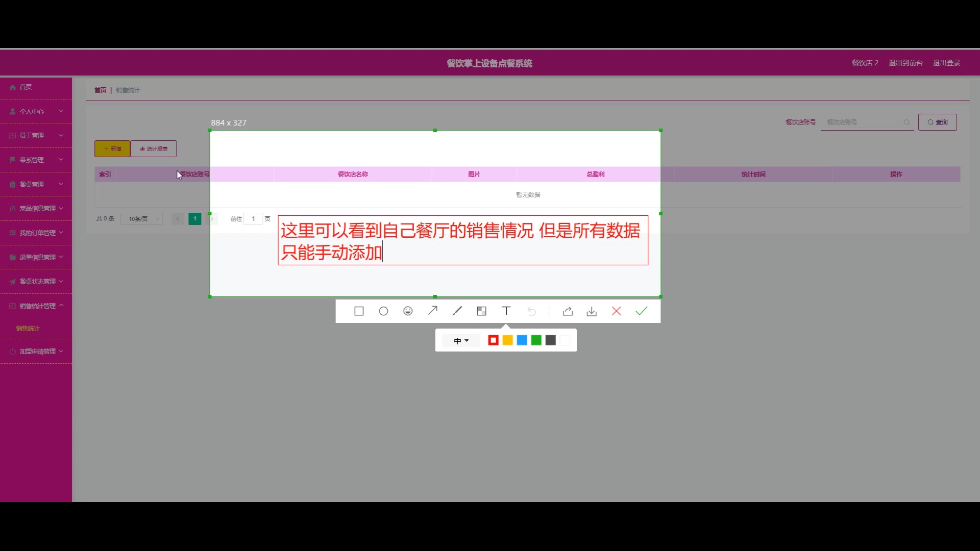
Task: Choose the arrow drawing tool
Action: 432,311
